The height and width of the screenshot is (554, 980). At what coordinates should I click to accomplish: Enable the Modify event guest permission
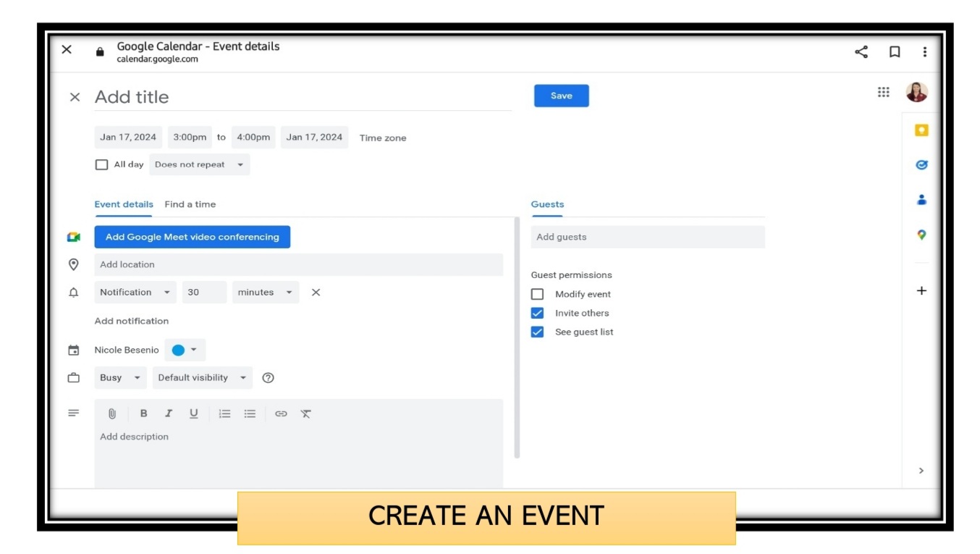(537, 294)
